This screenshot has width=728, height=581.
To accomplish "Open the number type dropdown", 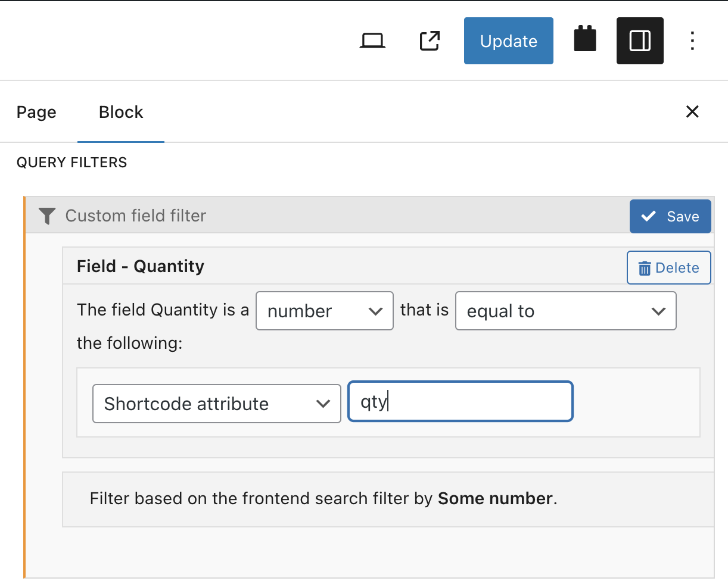I will pyautogui.click(x=325, y=311).
